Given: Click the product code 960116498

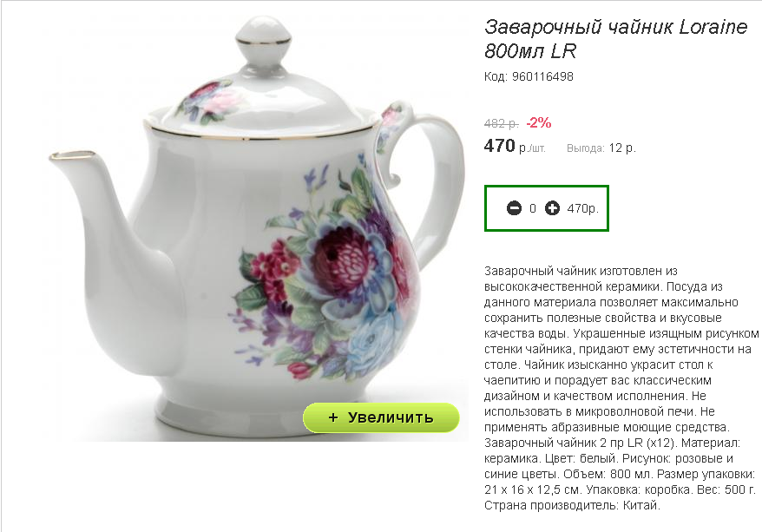Looking at the screenshot, I should point(542,76).
